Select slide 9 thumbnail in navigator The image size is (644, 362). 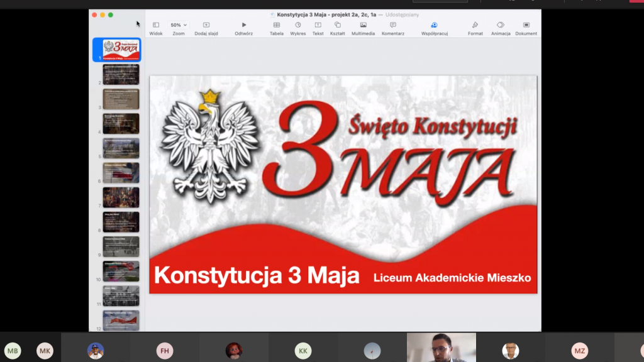[121, 246]
